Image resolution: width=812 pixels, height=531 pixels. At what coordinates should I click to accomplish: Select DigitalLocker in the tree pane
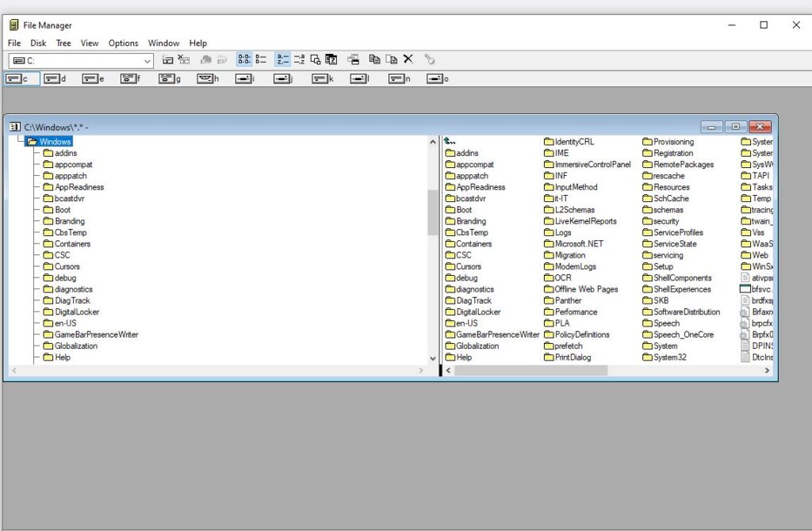coord(71,311)
